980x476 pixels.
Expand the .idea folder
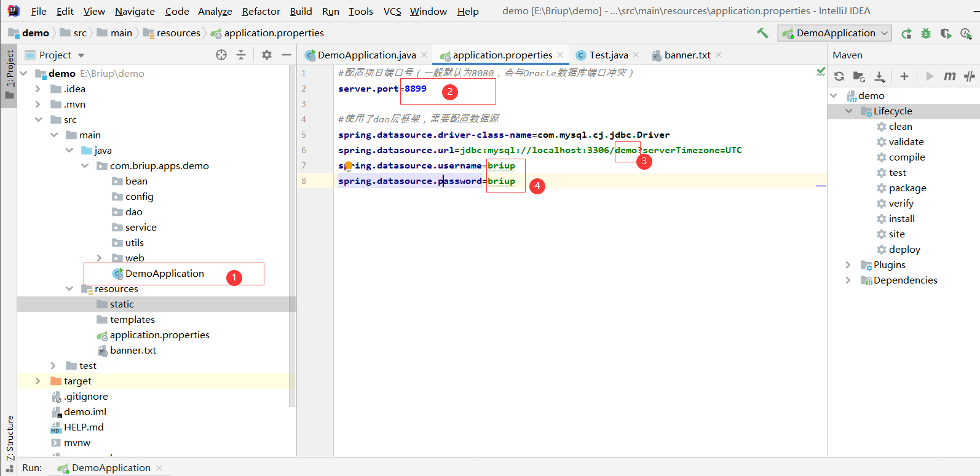coord(38,89)
